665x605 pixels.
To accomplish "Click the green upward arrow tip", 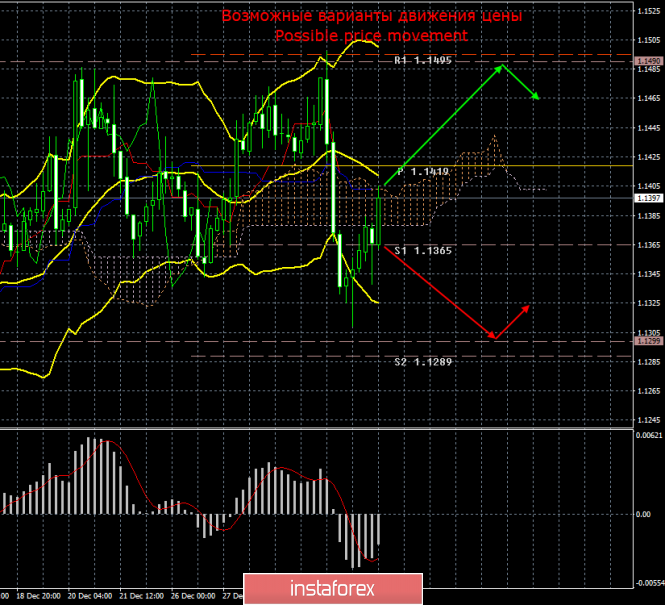I will (x=500, y=66).
